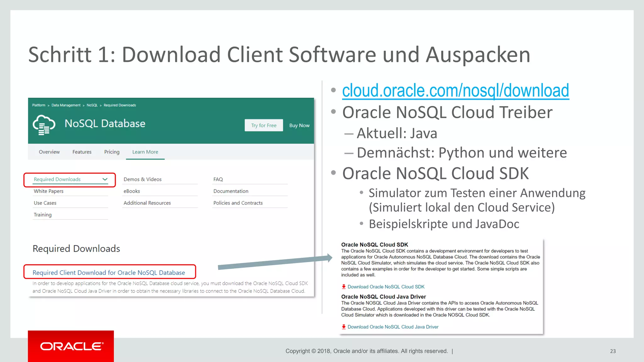Open Demos & Videos entry
This screenshot has height=362, width=644.
(142, 179)
